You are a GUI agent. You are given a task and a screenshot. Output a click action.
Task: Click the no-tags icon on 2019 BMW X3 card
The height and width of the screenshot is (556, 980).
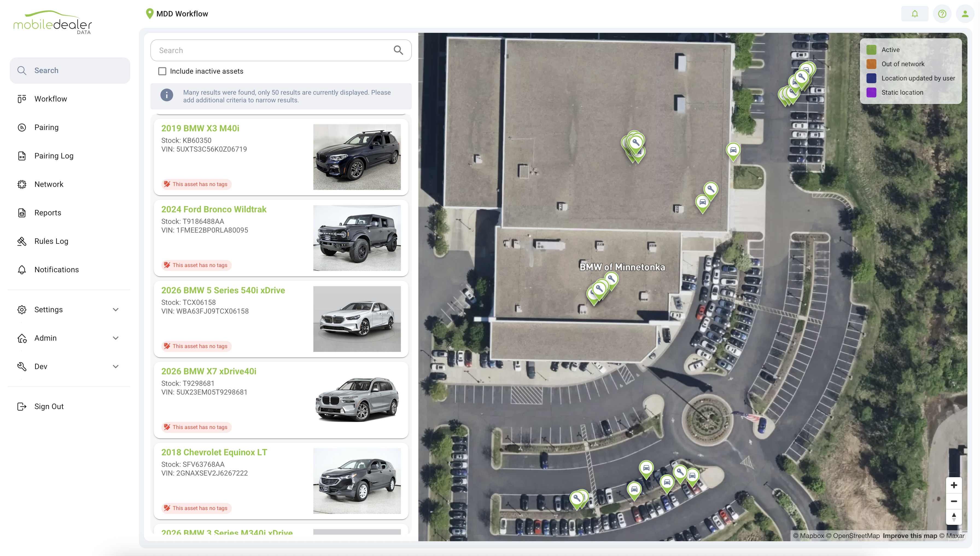click(x=167, y=184)
